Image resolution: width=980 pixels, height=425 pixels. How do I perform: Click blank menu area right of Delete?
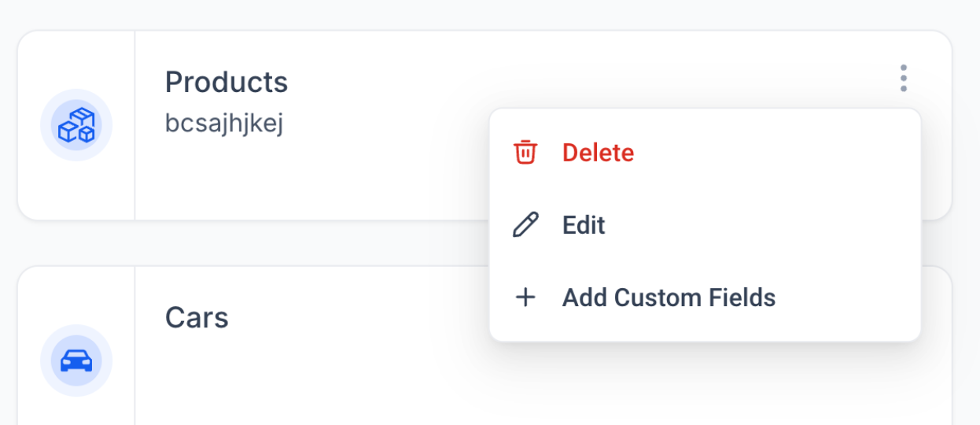787,152
